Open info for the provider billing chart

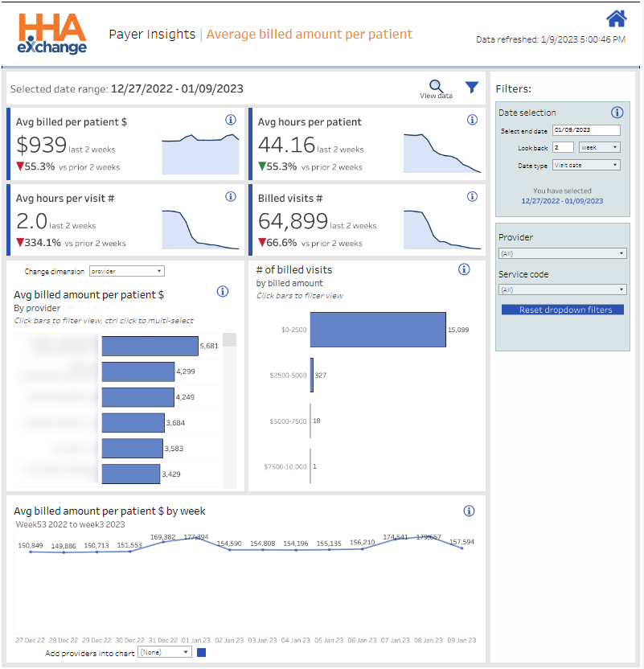(x=223, y=292)
